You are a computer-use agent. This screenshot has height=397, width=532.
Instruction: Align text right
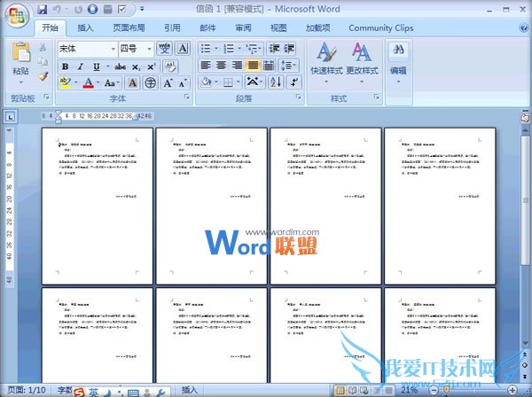pos(237,65)
